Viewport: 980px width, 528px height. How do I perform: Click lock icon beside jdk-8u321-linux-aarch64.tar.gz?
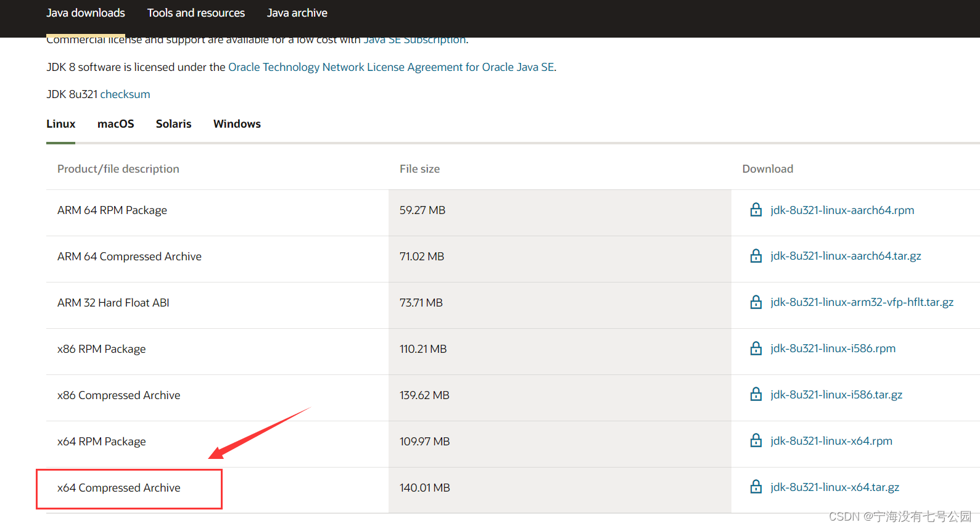click(756, 255)
